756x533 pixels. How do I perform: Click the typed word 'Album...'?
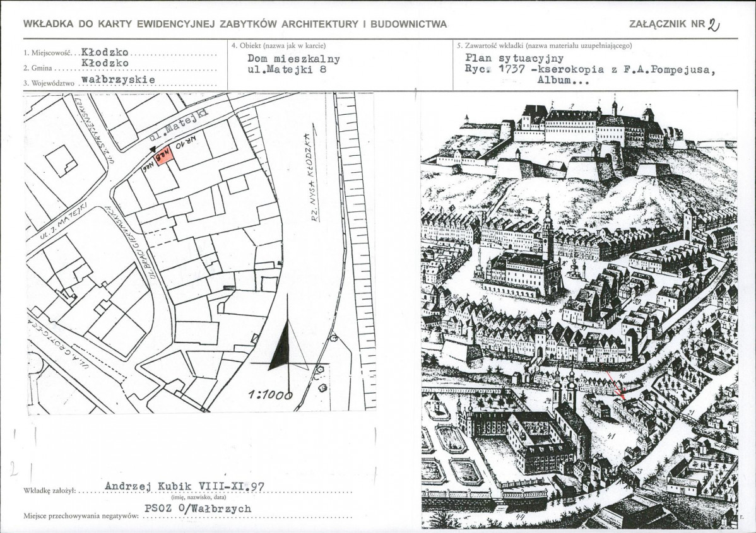pos(564,80)
